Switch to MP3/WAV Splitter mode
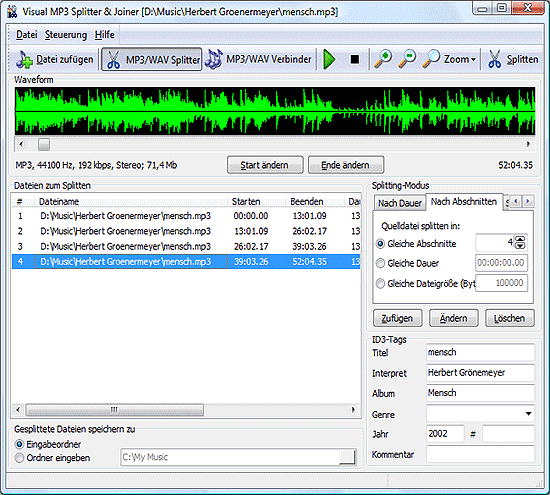 pyautogui.click(x=152, y=59)
